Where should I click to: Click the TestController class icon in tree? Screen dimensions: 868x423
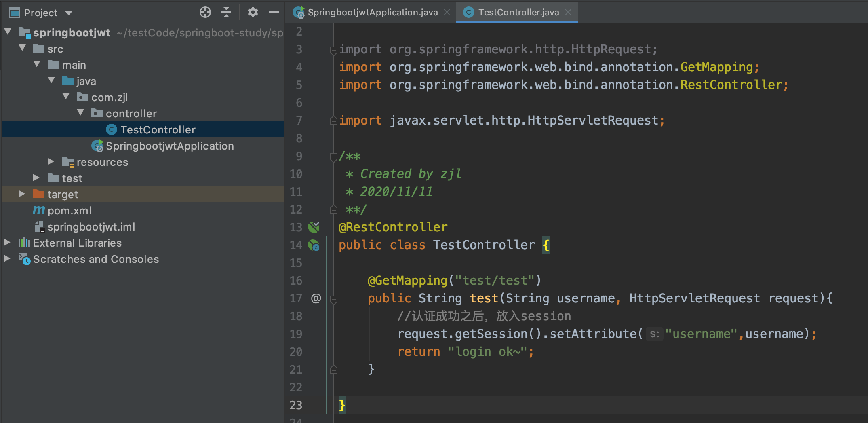(112, 129)
